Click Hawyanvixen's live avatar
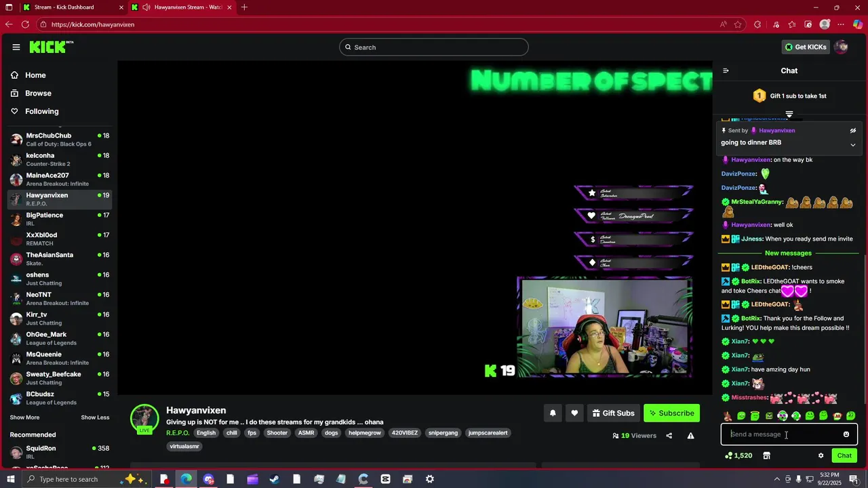Viewport: 868px width, 488px height. [144, 419]
